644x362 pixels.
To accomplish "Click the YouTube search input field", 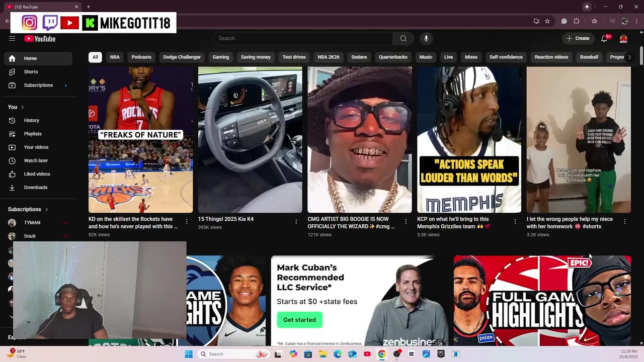I will point(303,38).
